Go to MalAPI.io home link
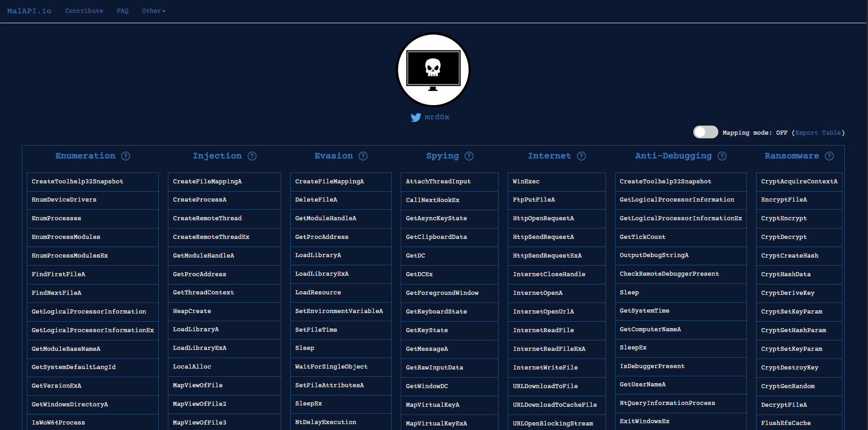The image size is (868, 430). (x=29, y=11)
